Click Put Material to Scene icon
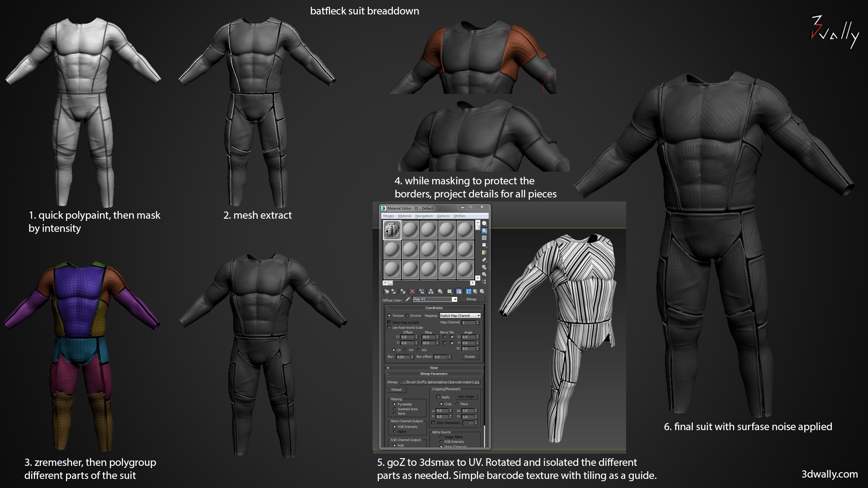 tap(394, 291)
